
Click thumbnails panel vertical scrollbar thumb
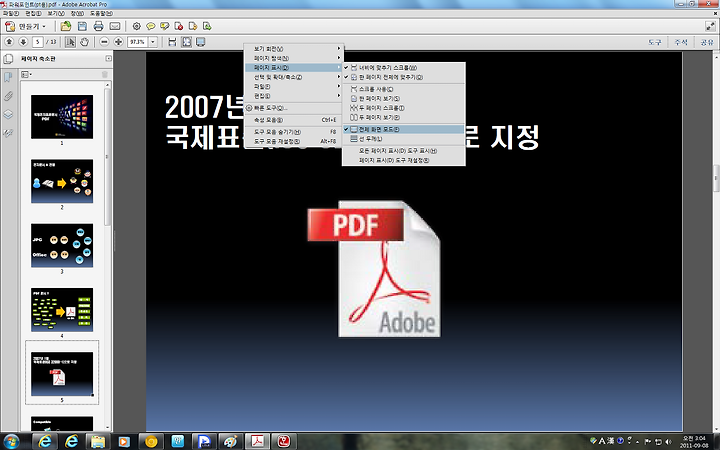pos(107,156)
